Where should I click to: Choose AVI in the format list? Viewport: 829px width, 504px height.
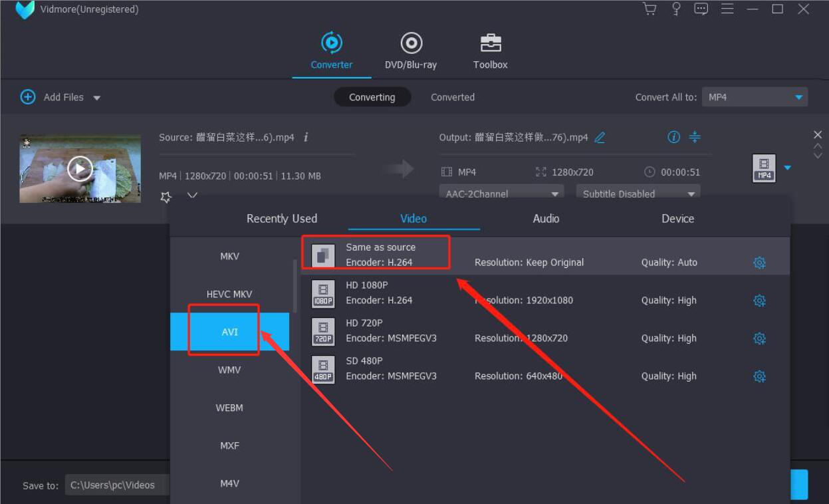tap(229, 332)
